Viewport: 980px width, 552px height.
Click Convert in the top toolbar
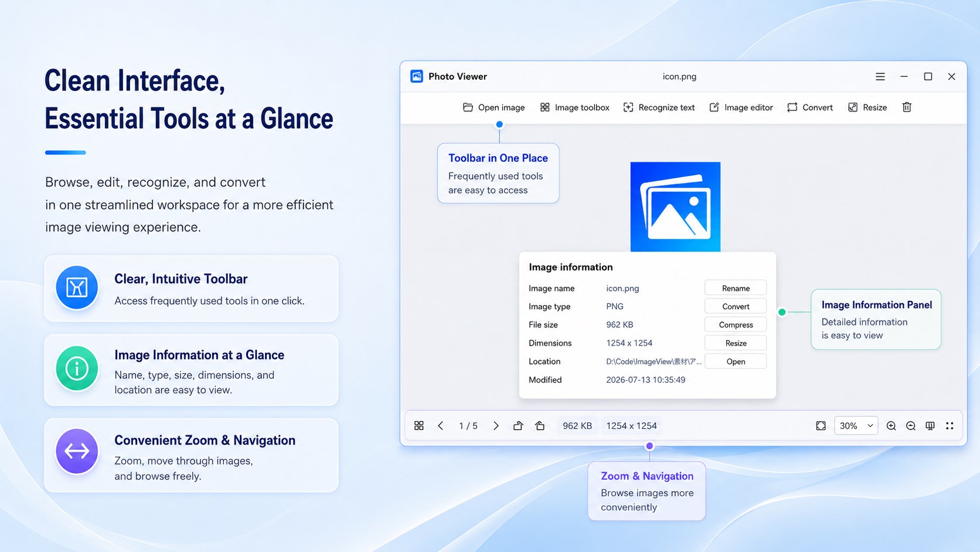point(810,107)
